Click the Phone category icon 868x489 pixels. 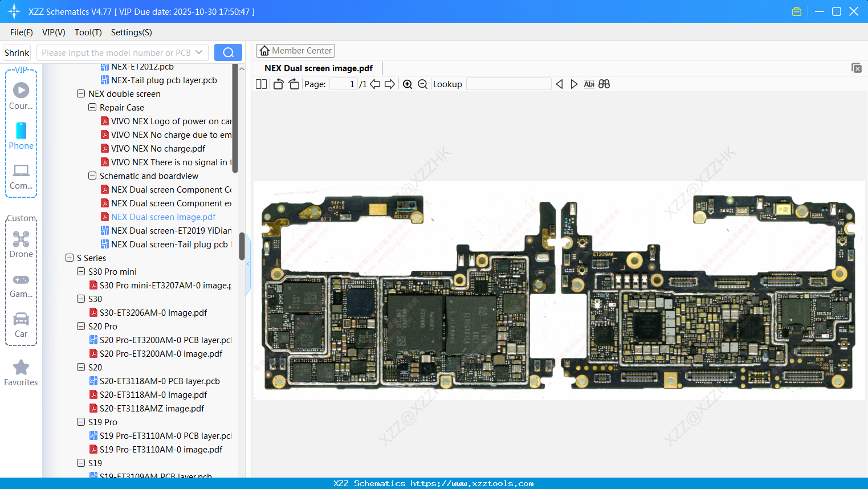21,132
